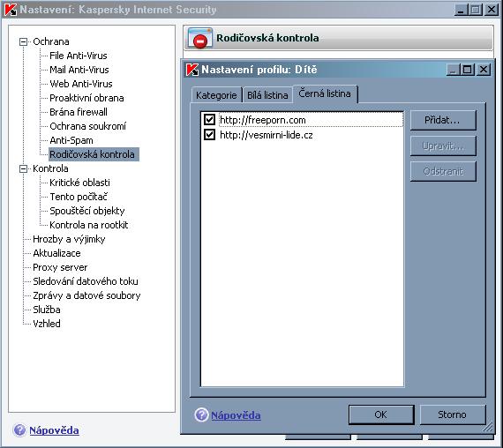Screen dimensions: 503x448
Task: Select Web Anti-Virus in tree
Action: (81, 84)
